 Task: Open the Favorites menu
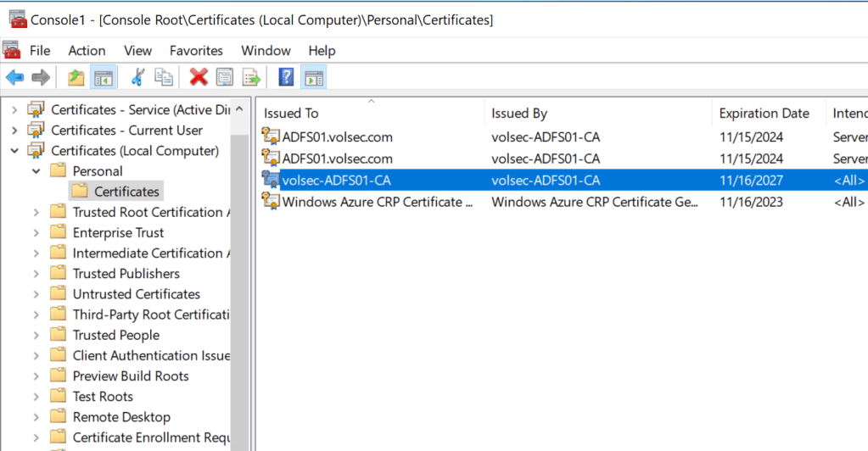click(196, 51)
